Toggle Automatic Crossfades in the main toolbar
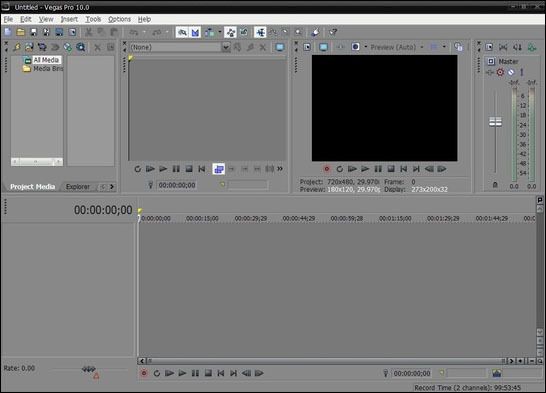 (195, 32)
